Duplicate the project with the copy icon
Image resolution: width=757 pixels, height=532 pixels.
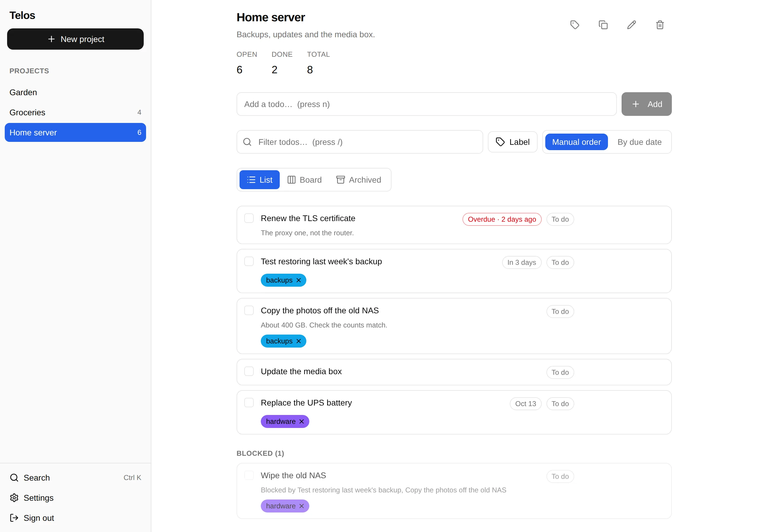pos(603,25)
